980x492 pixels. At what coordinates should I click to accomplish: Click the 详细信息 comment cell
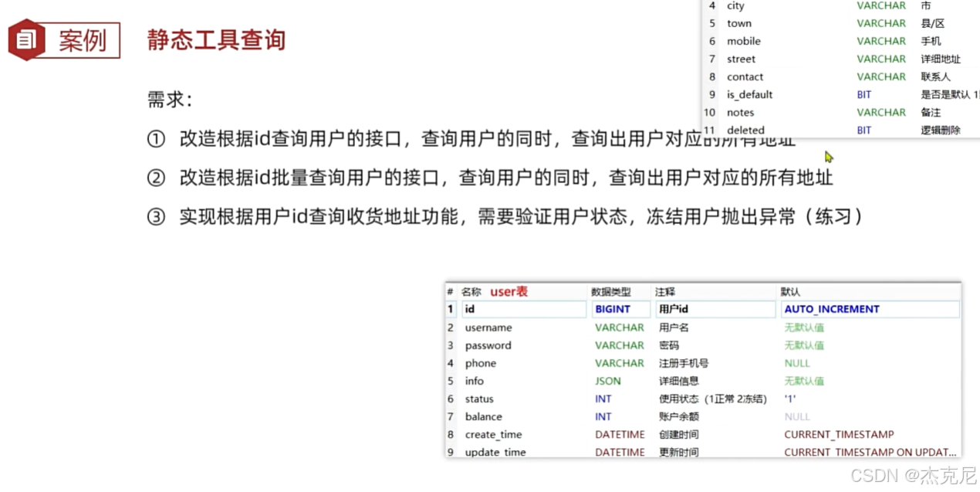point(679,381)
